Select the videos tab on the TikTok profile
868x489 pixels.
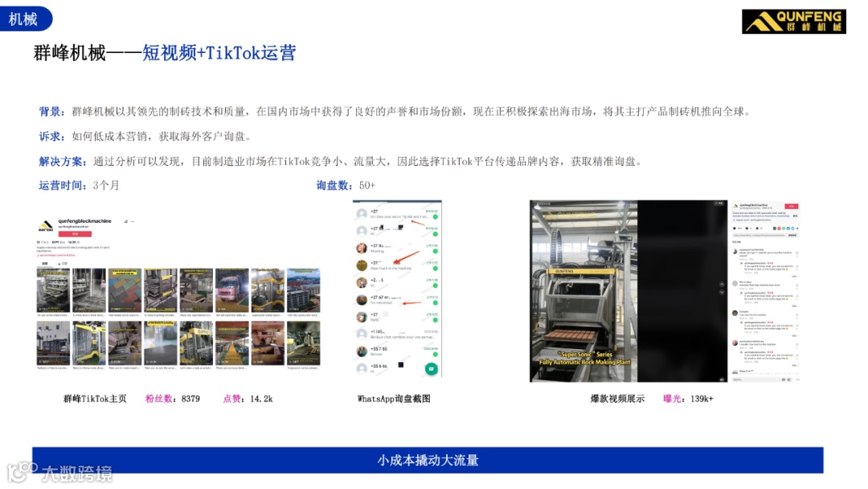45,264
